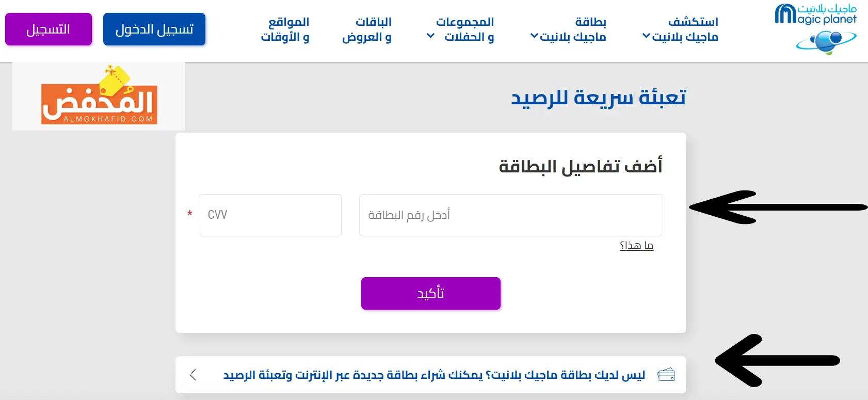Image resolution: width=868 pixels, height=400 pixels.
Task: Click the Almokhafid orange logo image
Action: [x=99, y=96]
